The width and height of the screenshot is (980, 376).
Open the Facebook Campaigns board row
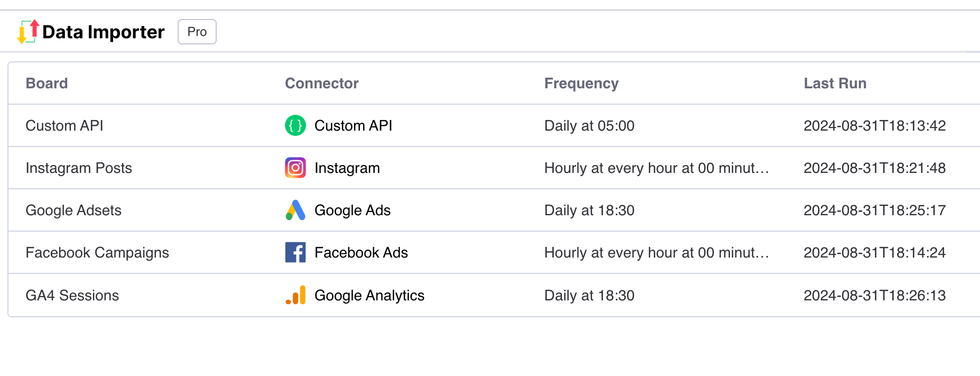[x=494, y=252]
